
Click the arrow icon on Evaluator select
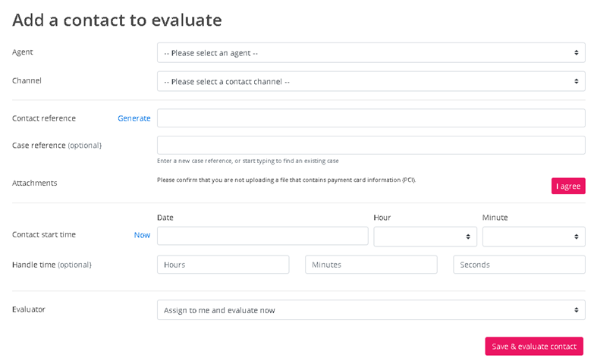click(x=577, y=310)
